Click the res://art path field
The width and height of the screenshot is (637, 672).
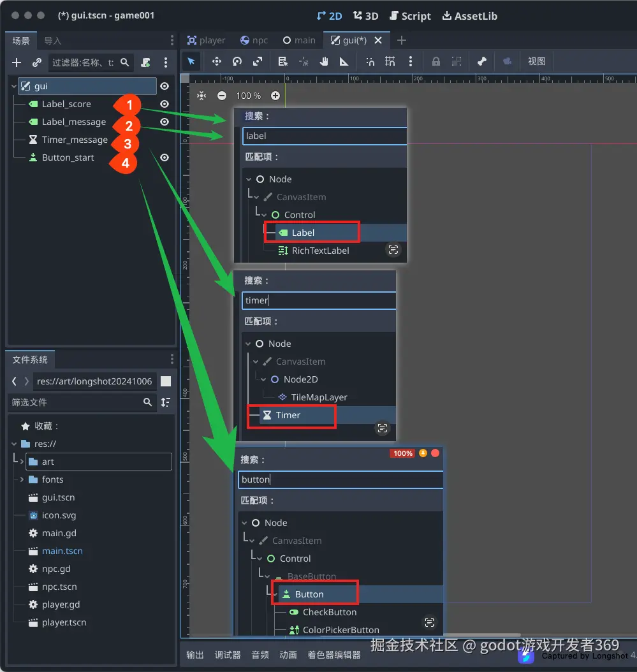[x=94, y=381]
